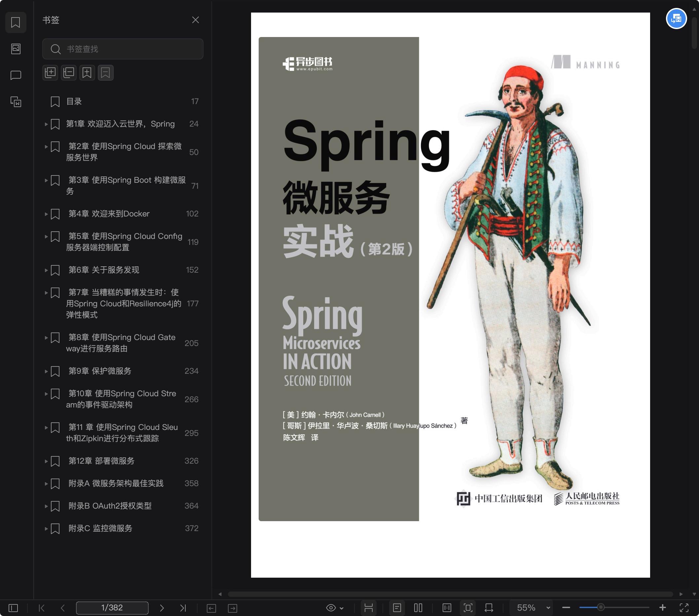
Task: Toggle continuous scrolling mode
Action: 368,608
